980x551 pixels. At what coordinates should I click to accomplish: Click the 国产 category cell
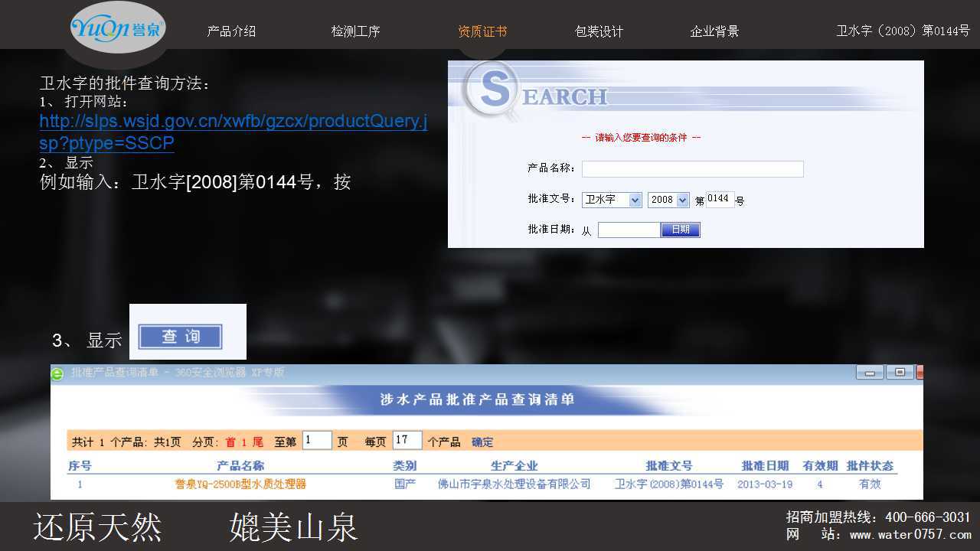[x=405, y=484]
